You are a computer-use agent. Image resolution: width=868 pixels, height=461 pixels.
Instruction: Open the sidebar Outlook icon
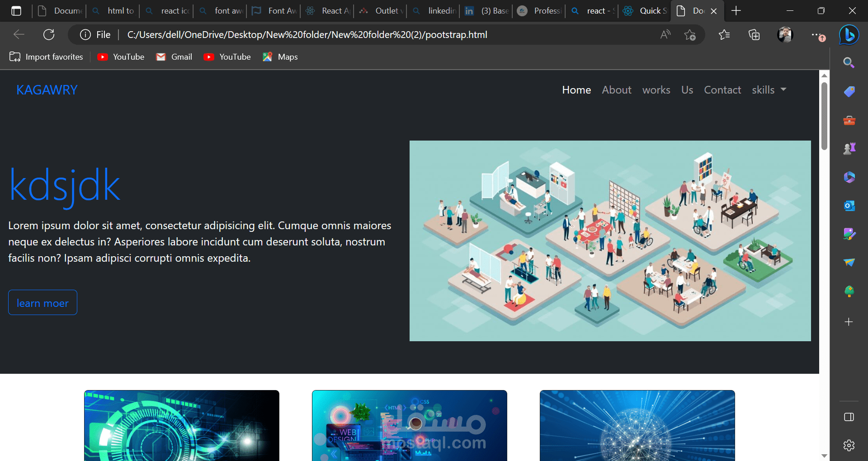coord(849,206)
